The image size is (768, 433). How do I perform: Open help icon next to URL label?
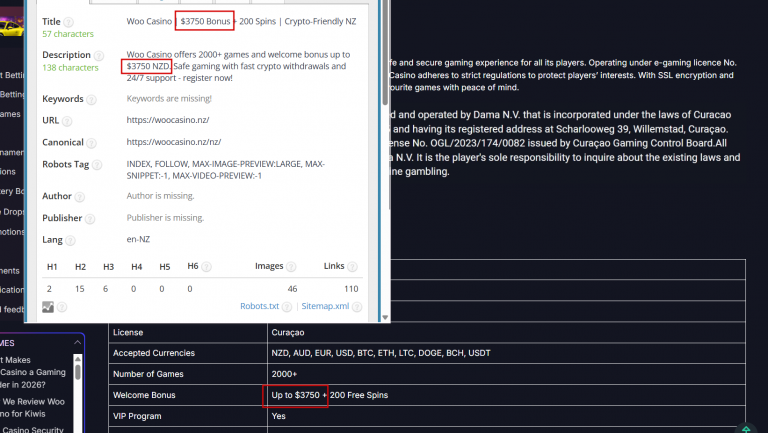67,121
